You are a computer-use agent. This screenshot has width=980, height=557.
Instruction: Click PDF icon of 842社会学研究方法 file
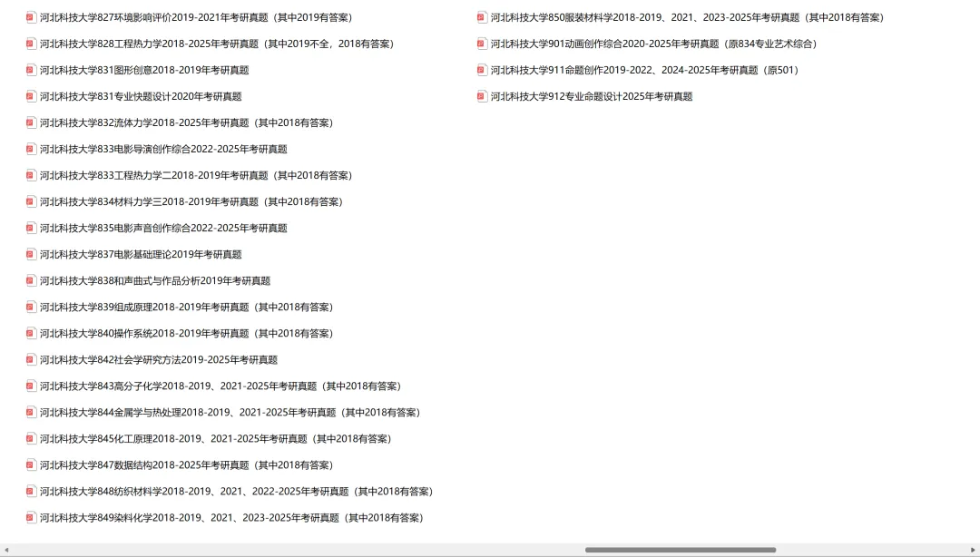[x=31, y=359]
